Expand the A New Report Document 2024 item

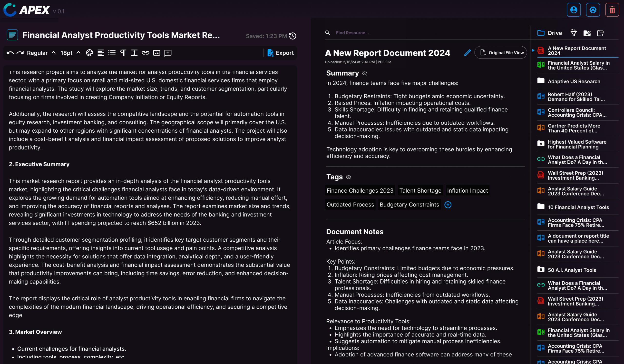[533, 50]
